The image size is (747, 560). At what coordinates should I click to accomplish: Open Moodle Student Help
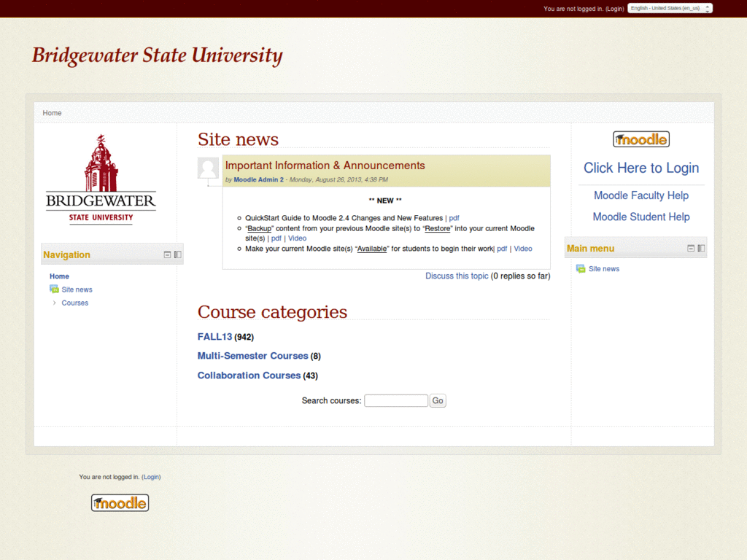pyautogui.click(x=640, y=217)
